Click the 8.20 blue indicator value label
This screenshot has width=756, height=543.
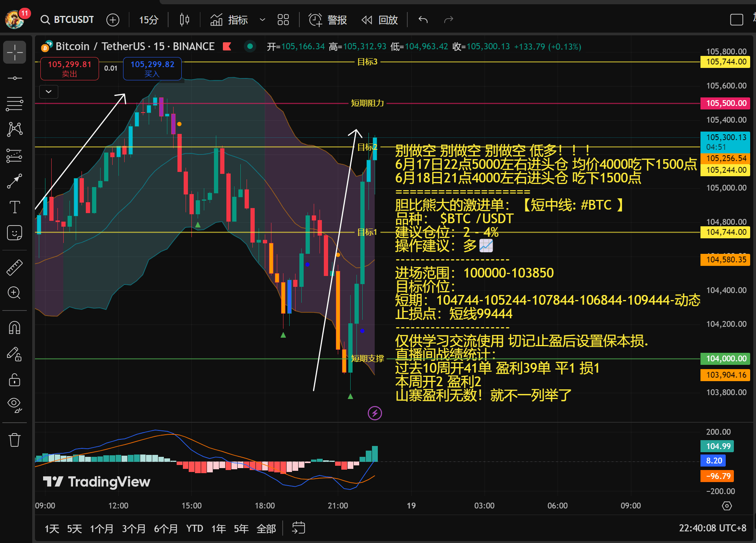coord(713,461)
